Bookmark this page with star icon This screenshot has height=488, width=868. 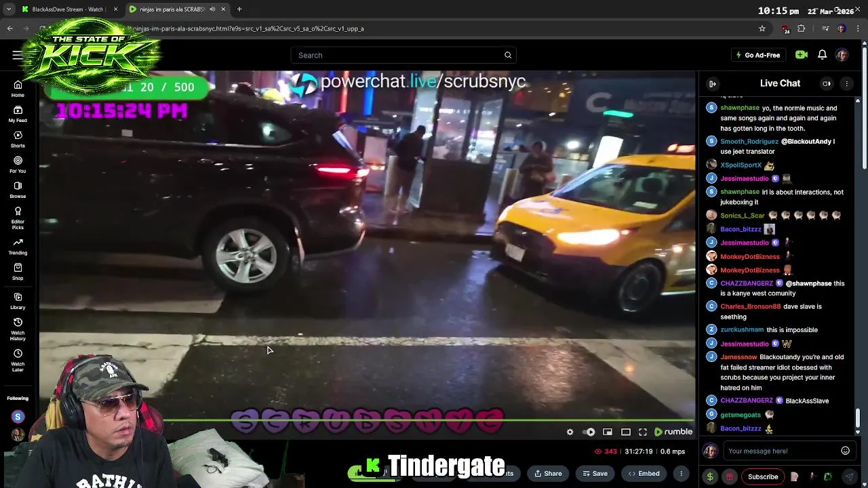pos(762,28)
